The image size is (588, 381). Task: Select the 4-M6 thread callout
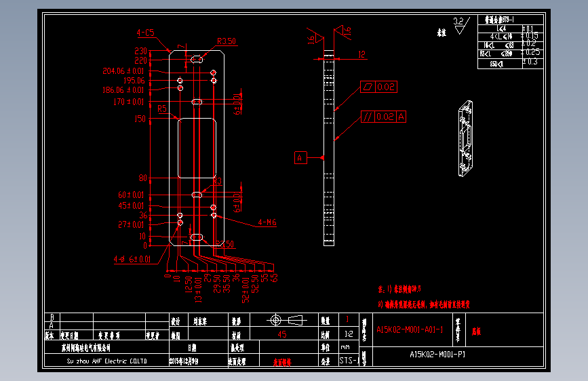267,222
